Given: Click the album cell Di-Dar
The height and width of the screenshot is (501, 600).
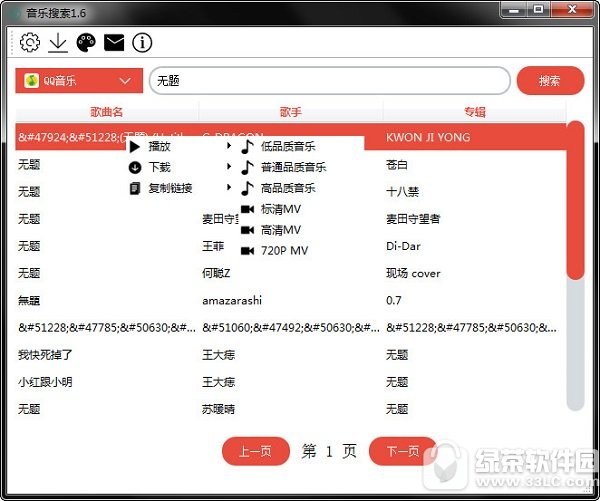Looking at the screenshot, I should click(x=403, y=246).
